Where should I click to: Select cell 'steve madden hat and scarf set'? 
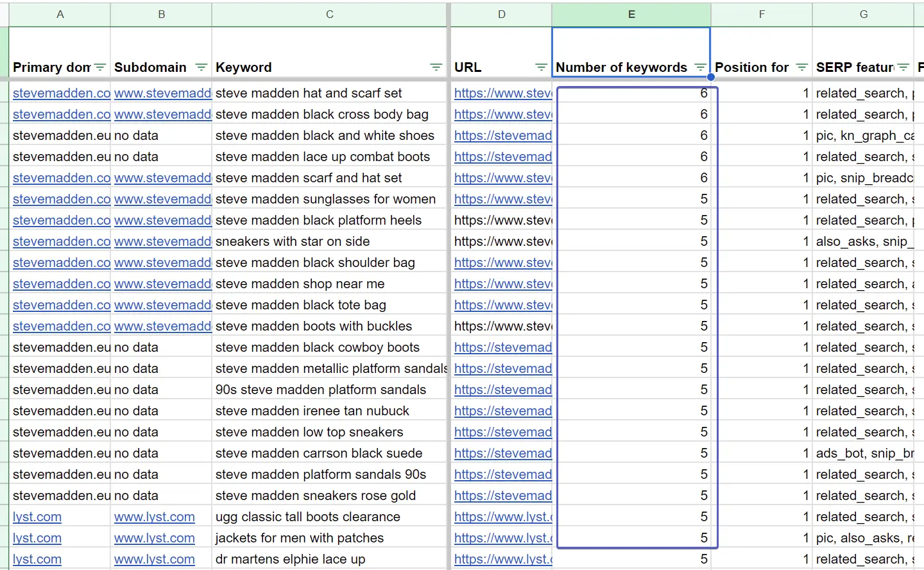tap(329, 93)
